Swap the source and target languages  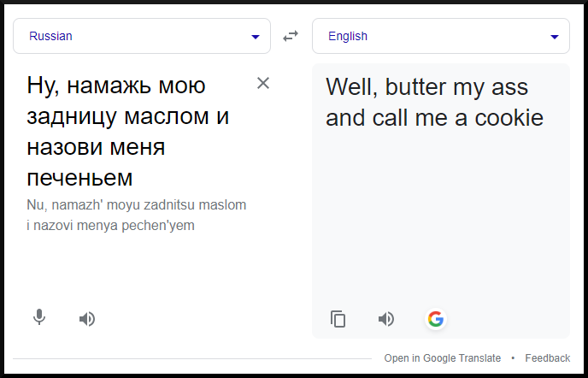click(291, 36)
